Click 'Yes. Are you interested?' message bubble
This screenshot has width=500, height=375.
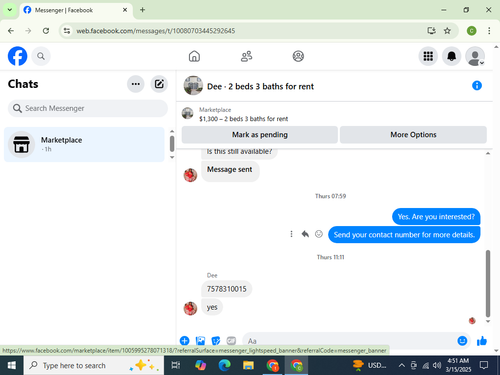coord(436,217)
